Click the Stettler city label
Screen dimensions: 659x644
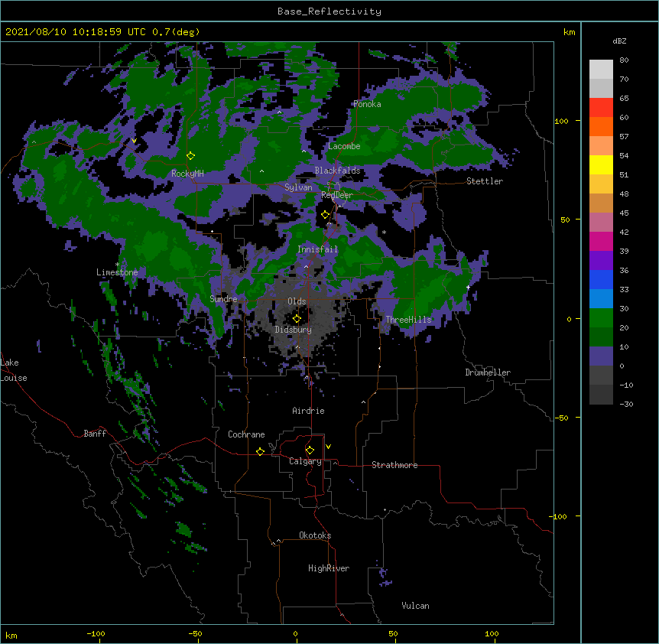pos(485,181)
